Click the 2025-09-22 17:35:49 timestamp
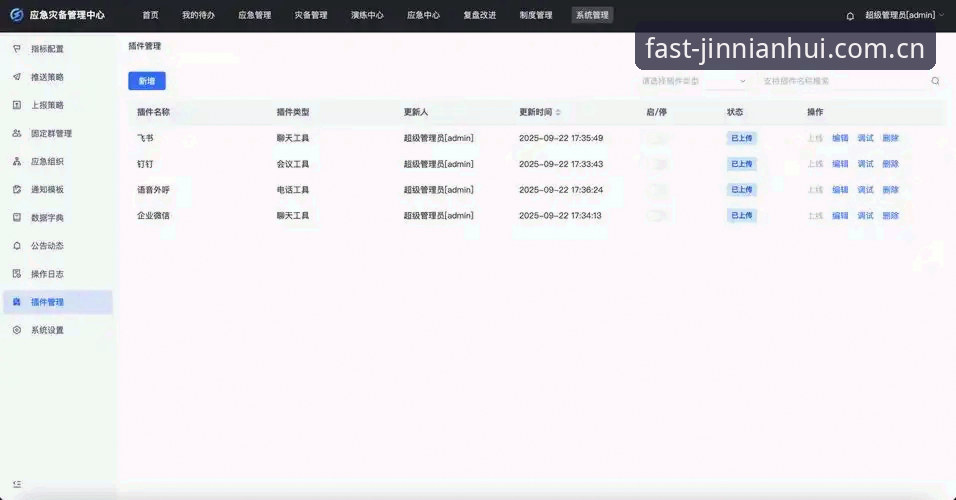 (561, 138)
